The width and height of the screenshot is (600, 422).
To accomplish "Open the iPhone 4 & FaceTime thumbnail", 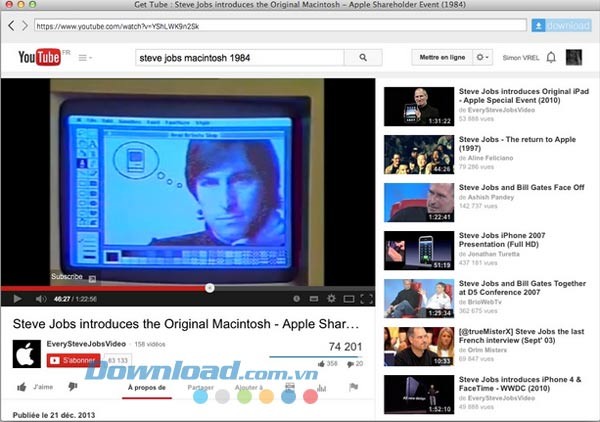I will point(419,394).
